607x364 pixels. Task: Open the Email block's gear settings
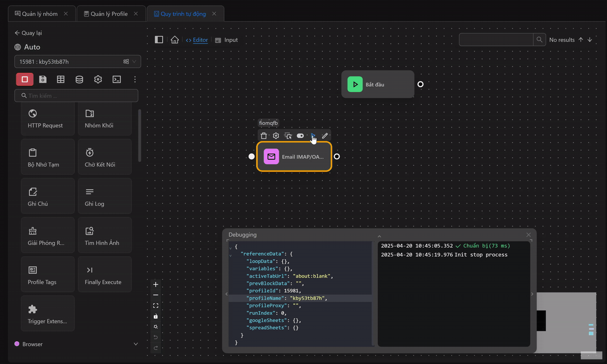pyautogui.click(x=276, y=135)
